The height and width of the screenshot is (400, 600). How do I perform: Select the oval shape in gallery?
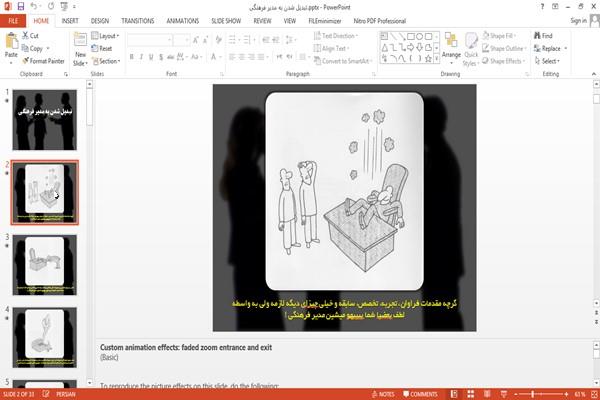point(420,36)
